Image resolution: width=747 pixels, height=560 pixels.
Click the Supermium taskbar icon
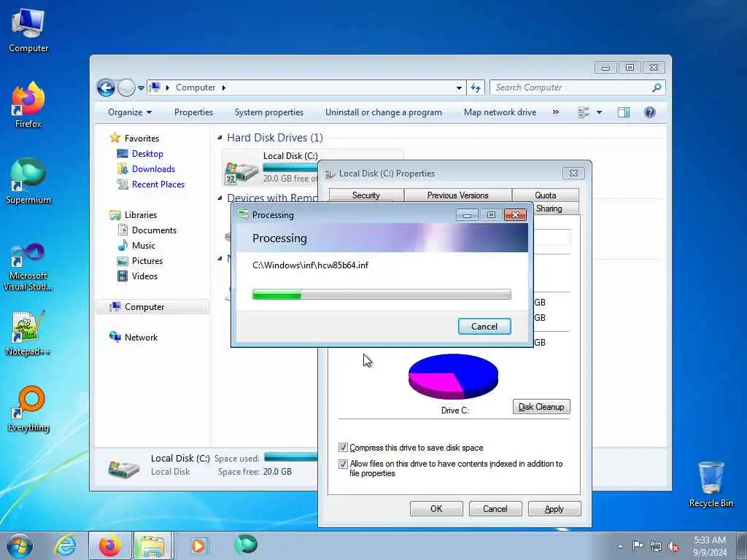(246, 545)
